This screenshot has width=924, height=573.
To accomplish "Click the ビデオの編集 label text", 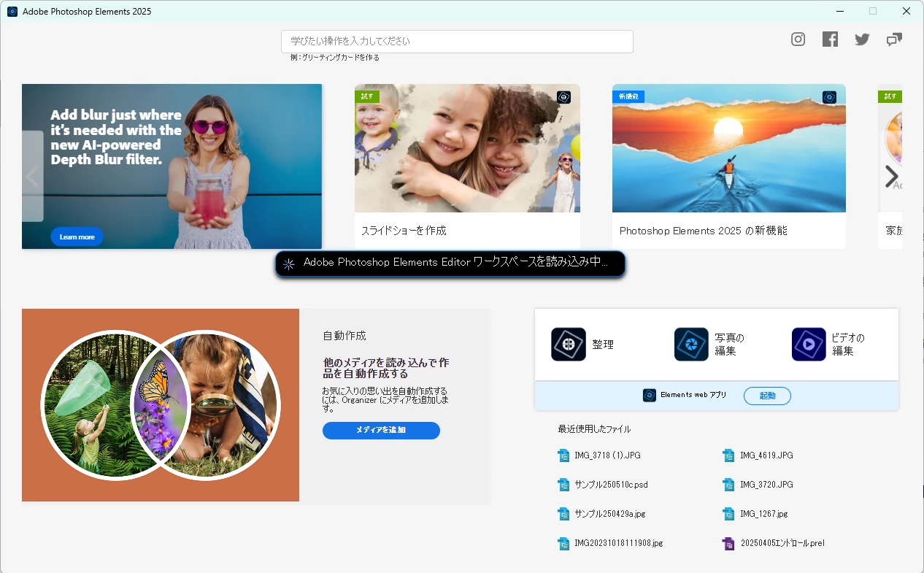I will click(x=848, y=345).
